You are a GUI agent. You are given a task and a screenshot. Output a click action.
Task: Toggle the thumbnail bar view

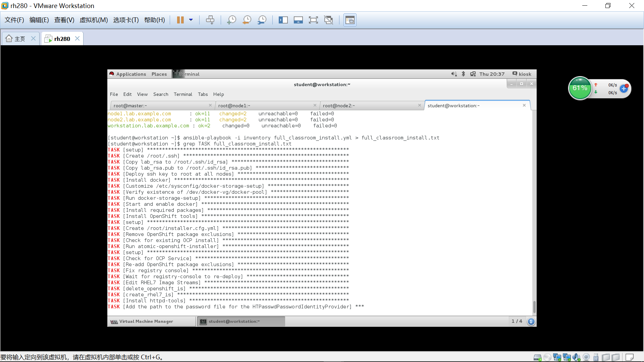pos(298,20)
